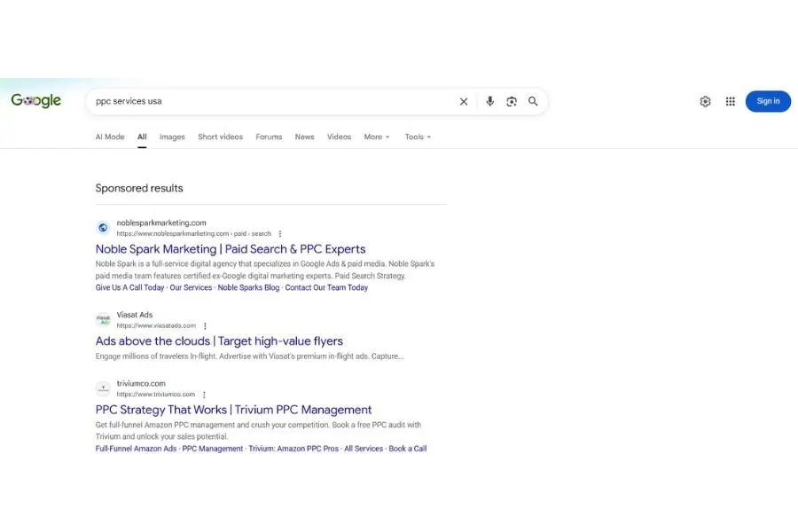This screenshot has height=532, width=798.
Task: Click the triviumco.com favicon
Action: 103,388
